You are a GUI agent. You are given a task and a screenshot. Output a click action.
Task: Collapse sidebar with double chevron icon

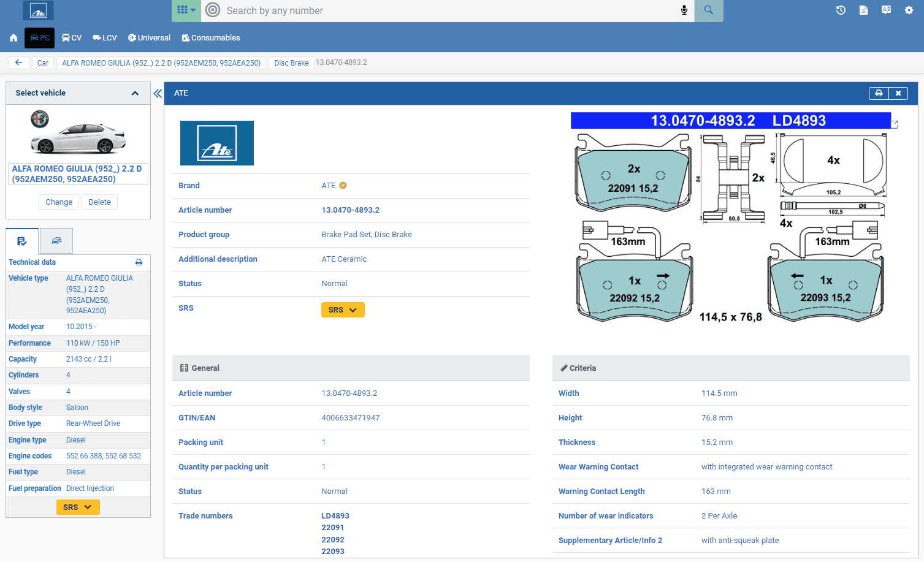[x=158, y=94]
